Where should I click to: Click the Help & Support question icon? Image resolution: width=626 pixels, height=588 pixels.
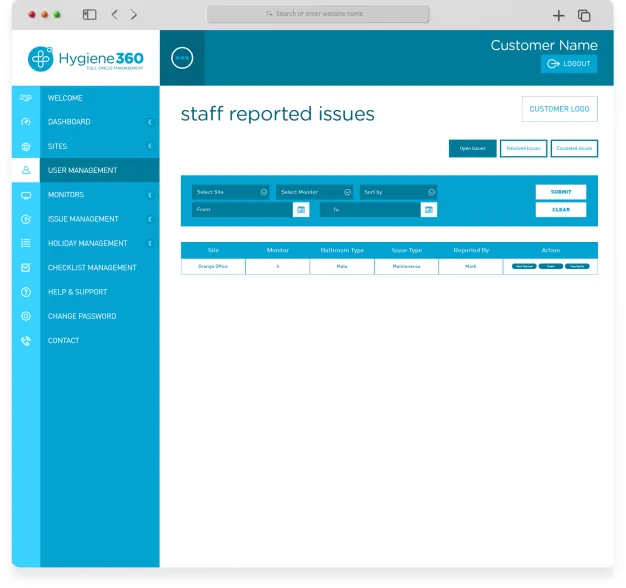pos(26,292)
